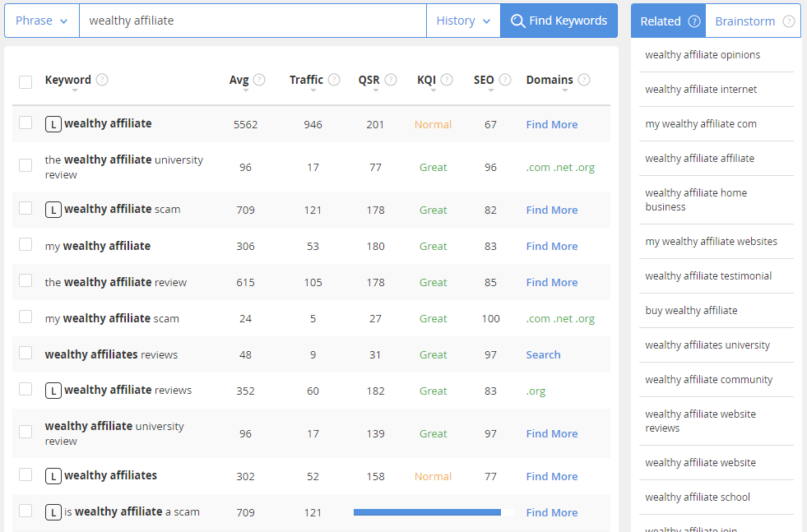
Task: Click Find More for wealthy affiliates row
Action: pyautogui.click(x=552, y=476)
